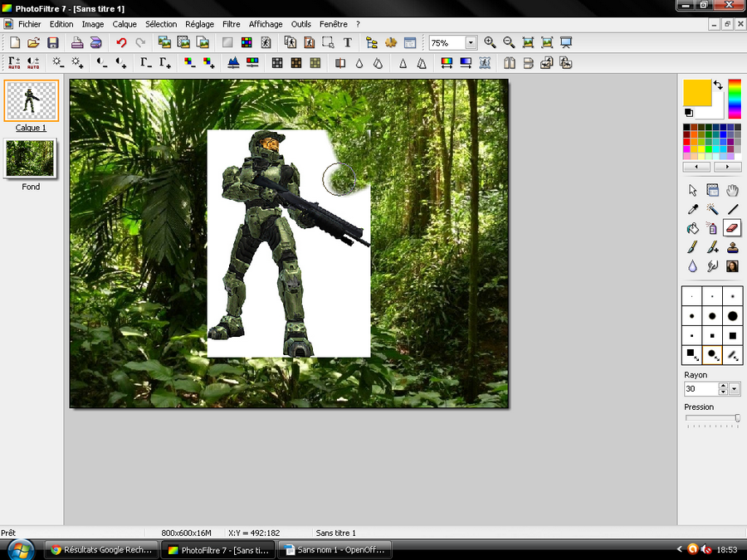Open the Calque menu
Screen dimensions: 747x560
(124, 24)
